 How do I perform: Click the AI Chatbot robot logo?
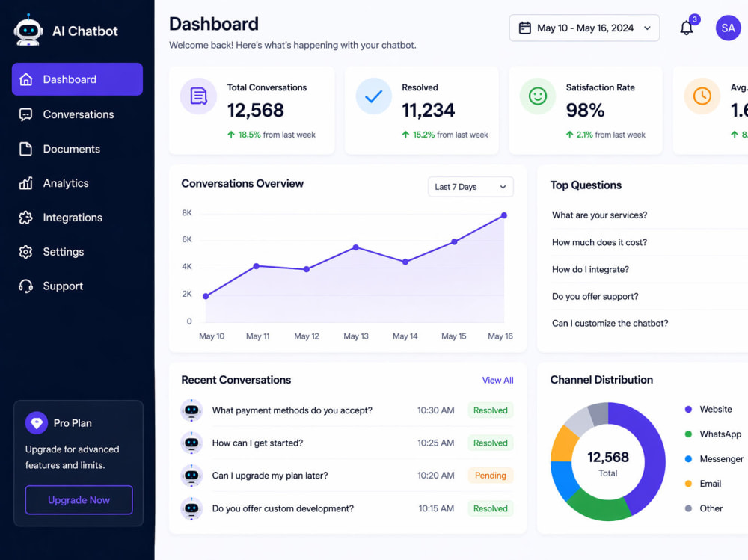pyautogui.click(x=28, y=31)
